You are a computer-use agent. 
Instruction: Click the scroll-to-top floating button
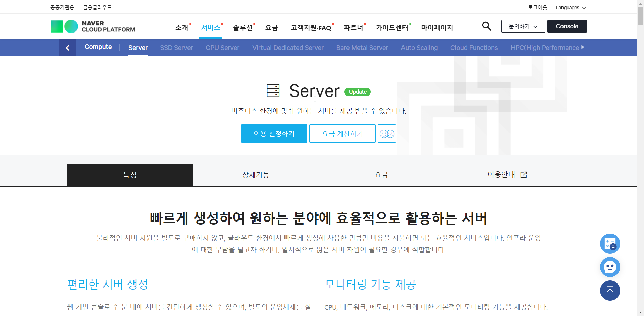pos(610,291)
